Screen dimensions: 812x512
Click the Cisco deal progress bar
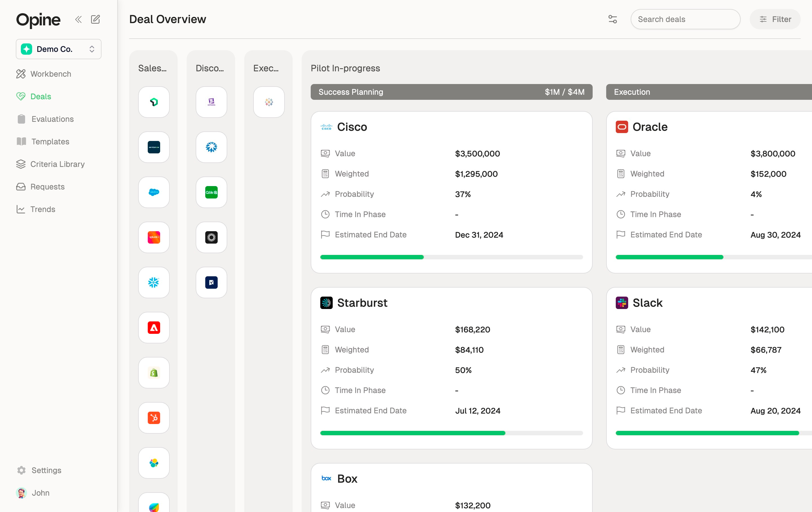[x=451, y=257]
